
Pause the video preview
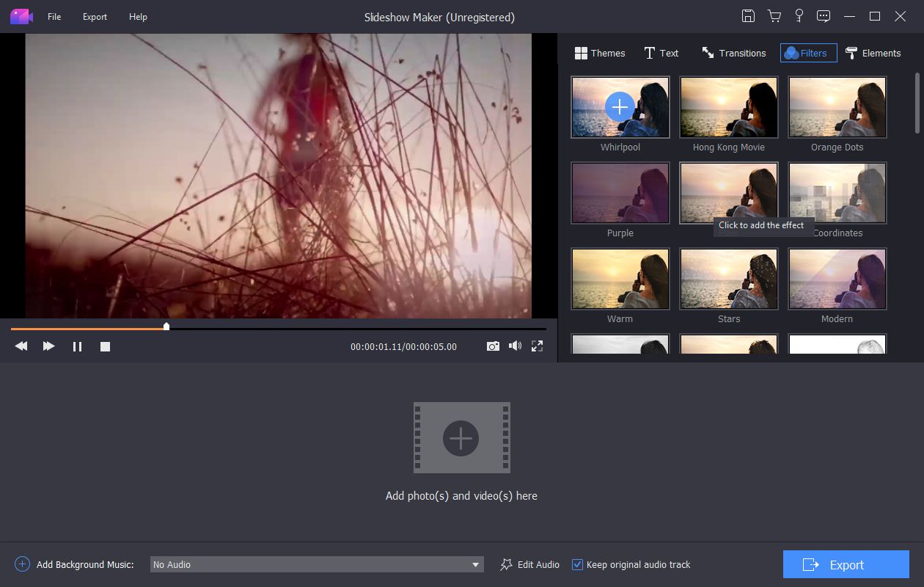point(77,346)
